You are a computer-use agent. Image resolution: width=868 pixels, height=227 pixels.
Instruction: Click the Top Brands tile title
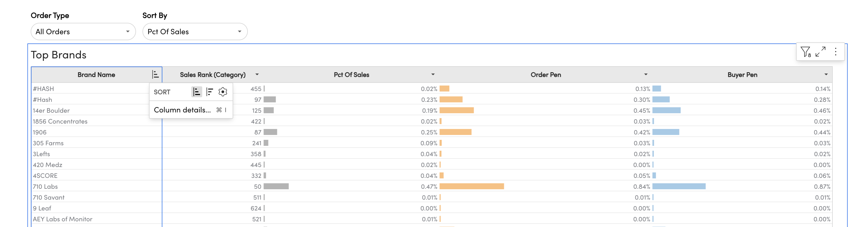[59, 55]
